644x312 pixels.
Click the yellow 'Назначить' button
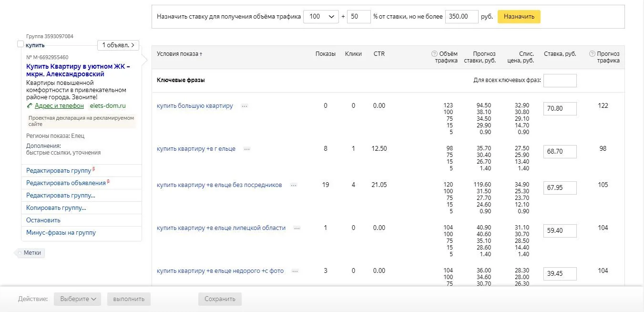(519, 17)
